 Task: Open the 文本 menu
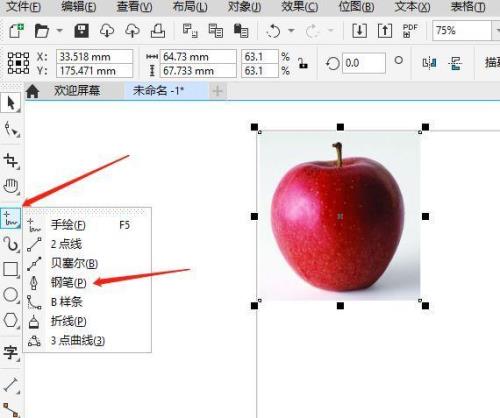[x=412, y=7]
